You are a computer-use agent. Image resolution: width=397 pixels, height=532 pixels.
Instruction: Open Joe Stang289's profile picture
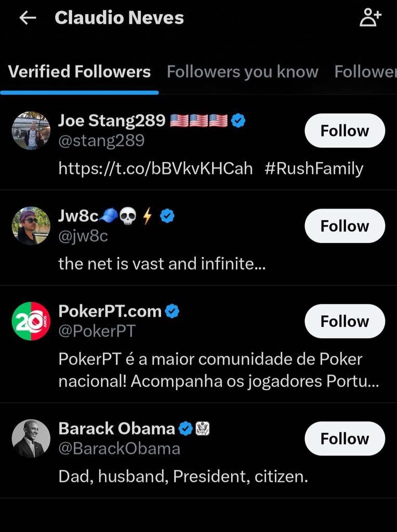pos(31,130)
